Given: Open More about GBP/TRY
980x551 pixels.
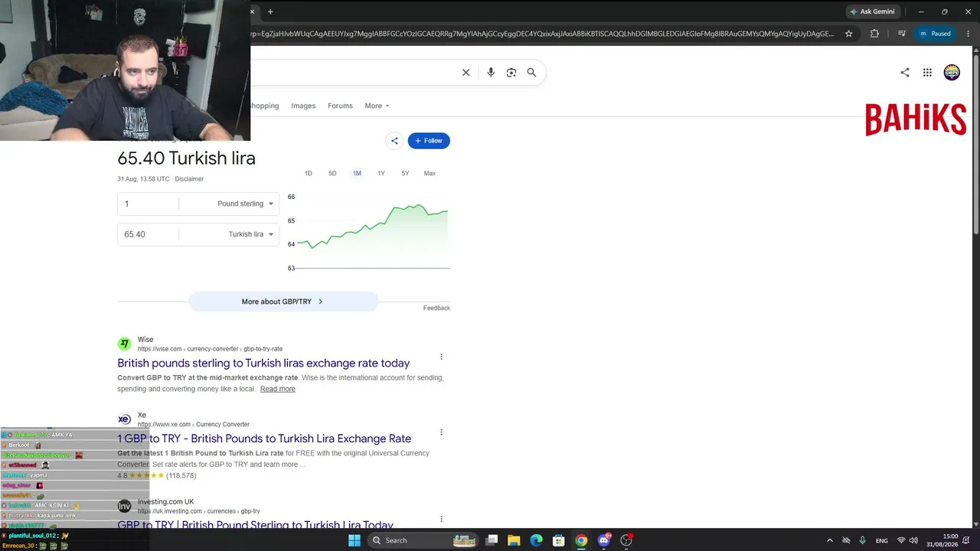Looking at the screenshot, I should coord(283,302).
